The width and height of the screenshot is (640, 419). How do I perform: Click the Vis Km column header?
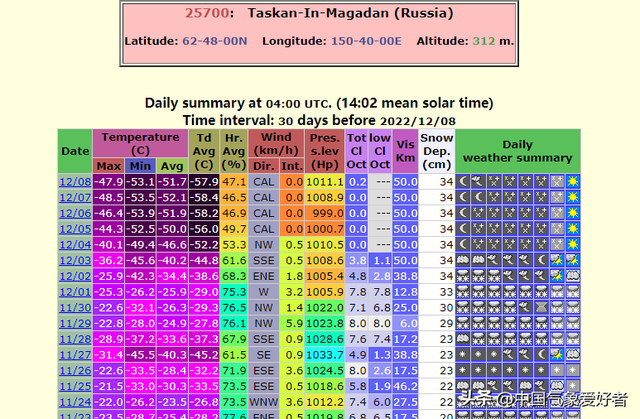405,151
